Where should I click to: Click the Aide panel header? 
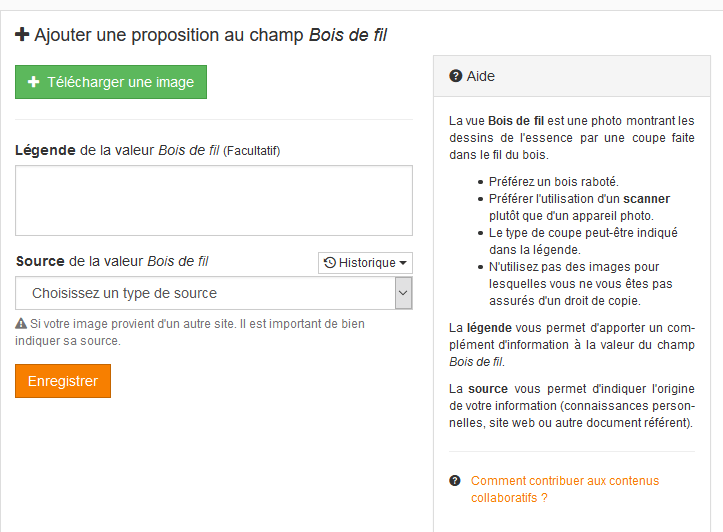[x=572, y=76]
